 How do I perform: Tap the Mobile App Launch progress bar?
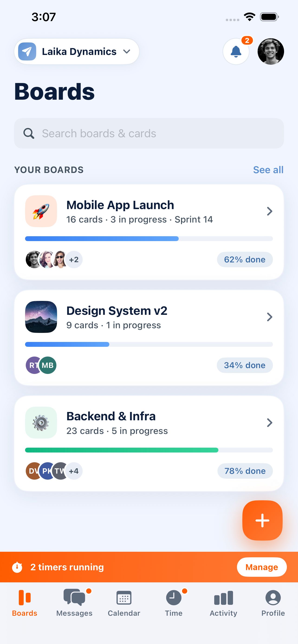tap(149, 239)
